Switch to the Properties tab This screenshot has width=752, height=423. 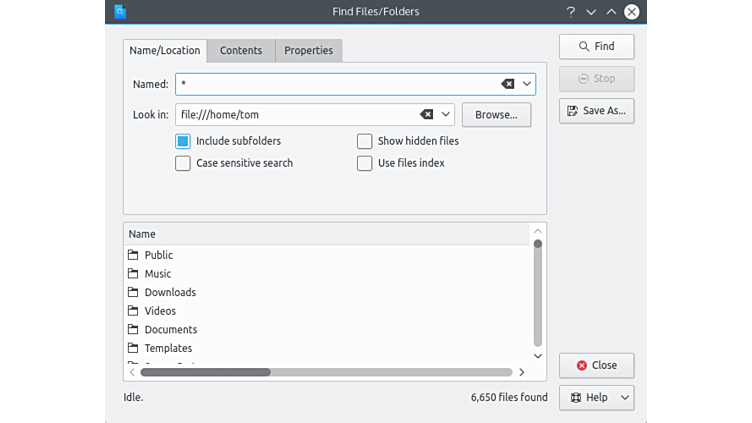308,51
